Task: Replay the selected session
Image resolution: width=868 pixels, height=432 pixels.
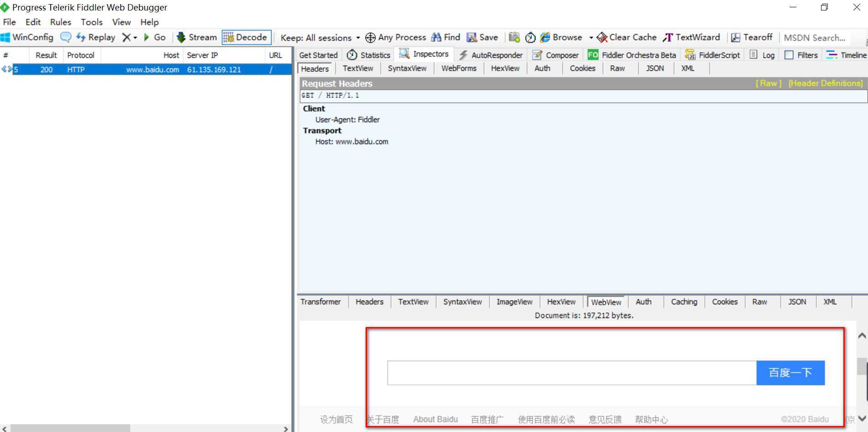Action: (96, 37)
